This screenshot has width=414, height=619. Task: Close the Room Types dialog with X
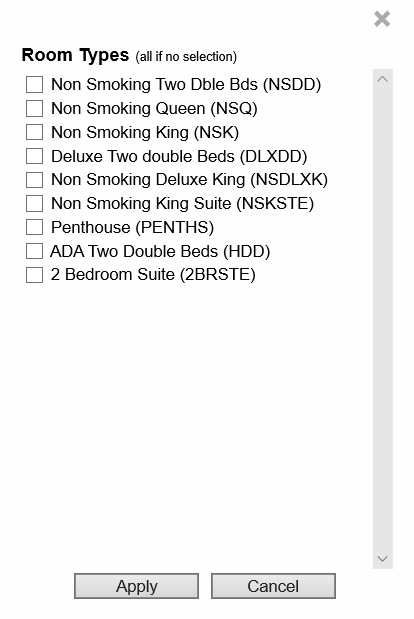click(x=382, y=19)
